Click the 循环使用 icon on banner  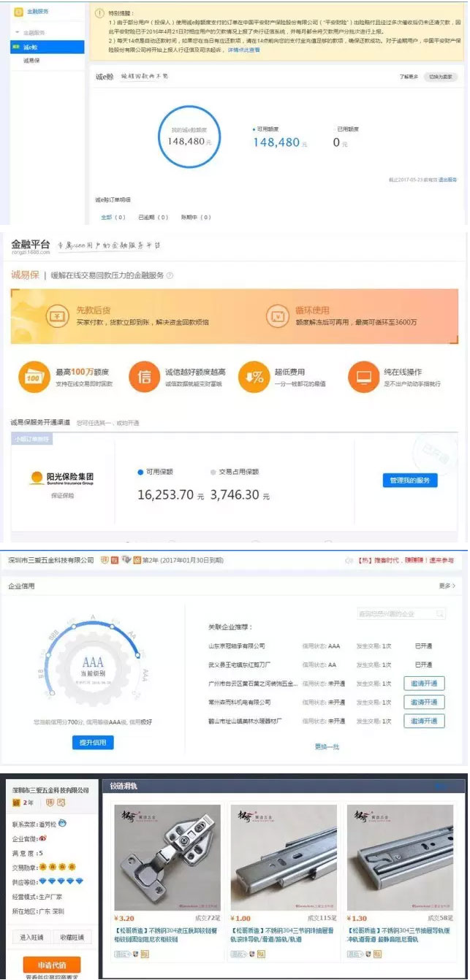[279, 315]
